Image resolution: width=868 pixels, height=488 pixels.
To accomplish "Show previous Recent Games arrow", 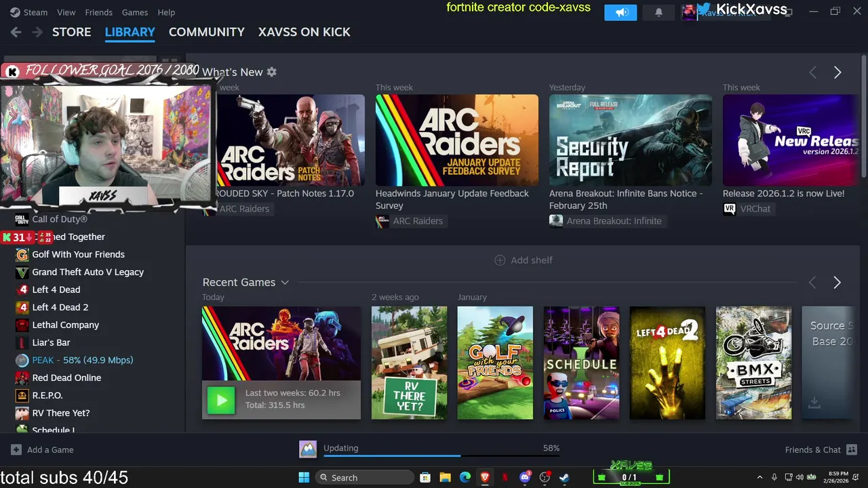I will coord(812,283).
